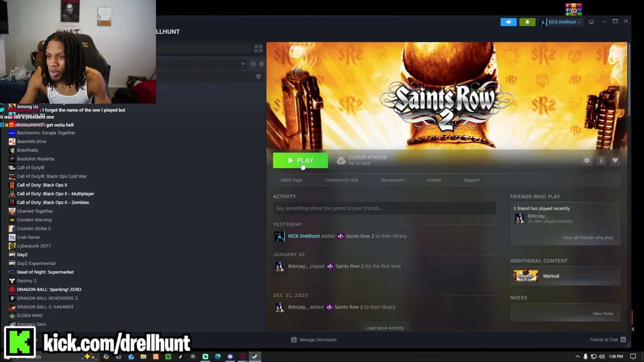Open the Saints Row 2 Manual
The width and height of the screenshot is (644, 362).
[x=565, y=276]
